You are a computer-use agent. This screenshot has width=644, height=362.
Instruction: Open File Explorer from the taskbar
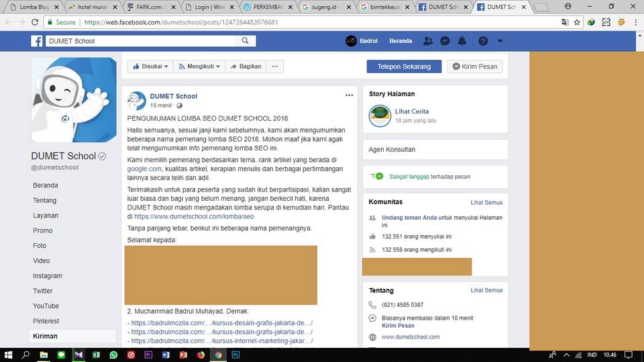44,355
